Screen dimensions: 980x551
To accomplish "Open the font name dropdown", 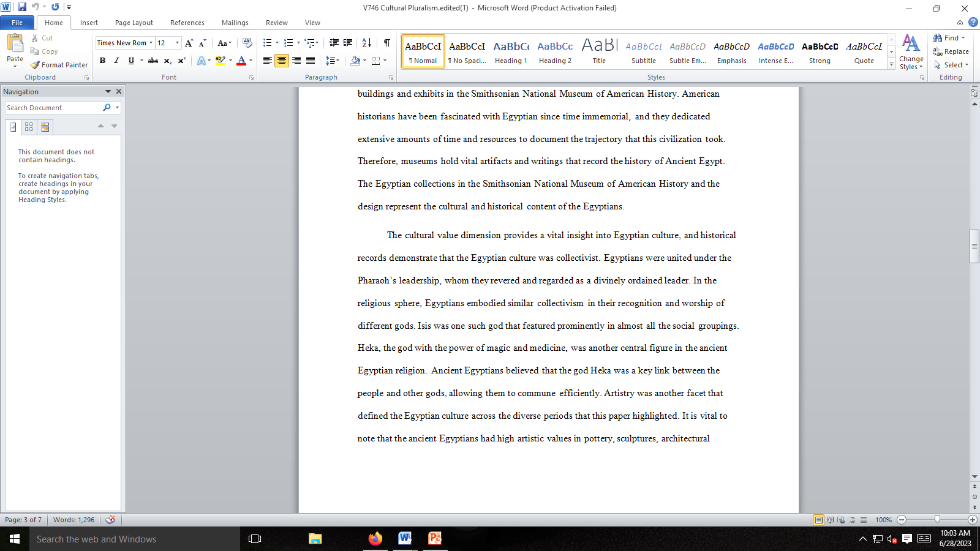I will pos(151,43).
